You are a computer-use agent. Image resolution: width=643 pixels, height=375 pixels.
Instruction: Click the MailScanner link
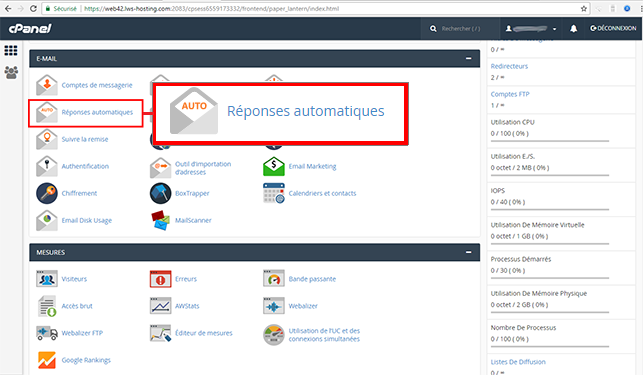tap(193, 220)
